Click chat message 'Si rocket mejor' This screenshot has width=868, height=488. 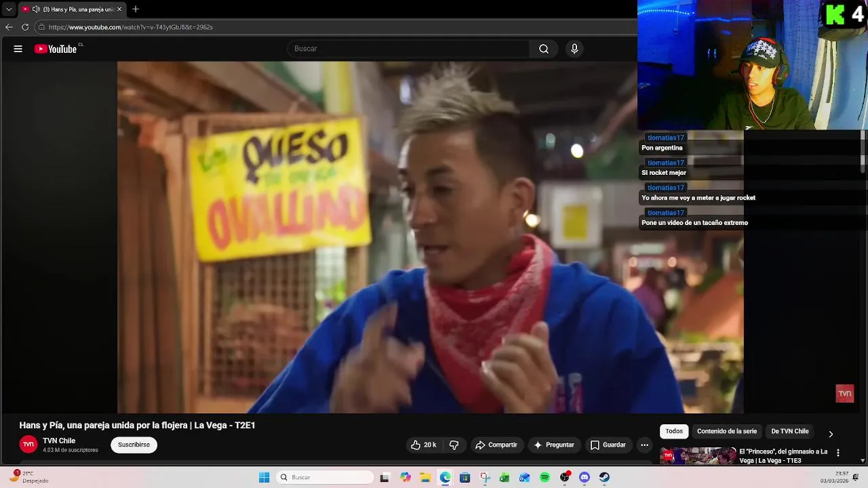click(664, 173)
